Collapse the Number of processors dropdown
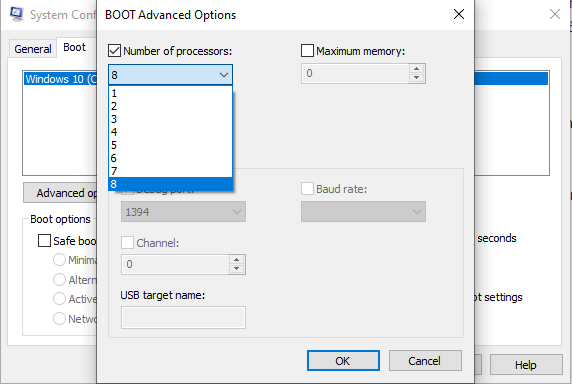Screen dimensions: 572x384 (224, 75)
